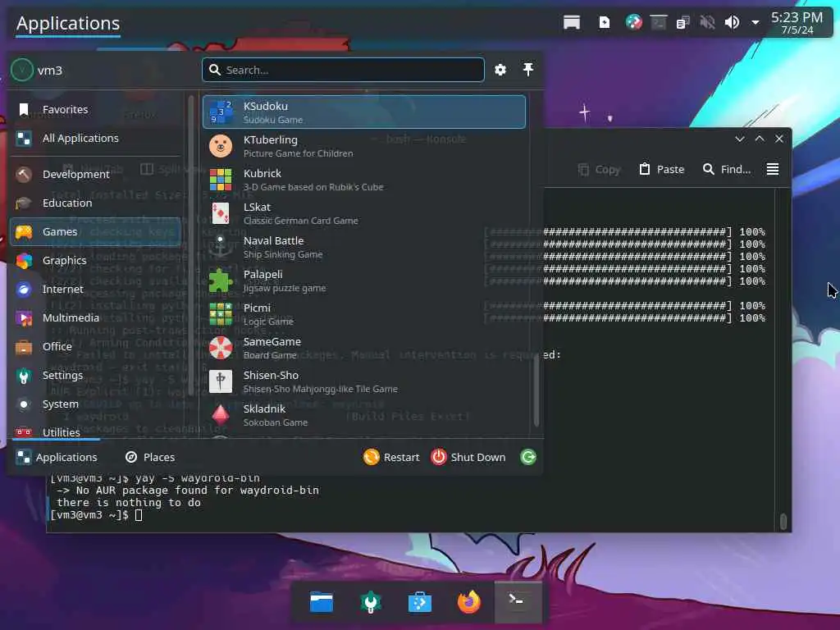840x630 pixels.
Task: Switch to Konsole in the dock
Action: tap(518, 602)
